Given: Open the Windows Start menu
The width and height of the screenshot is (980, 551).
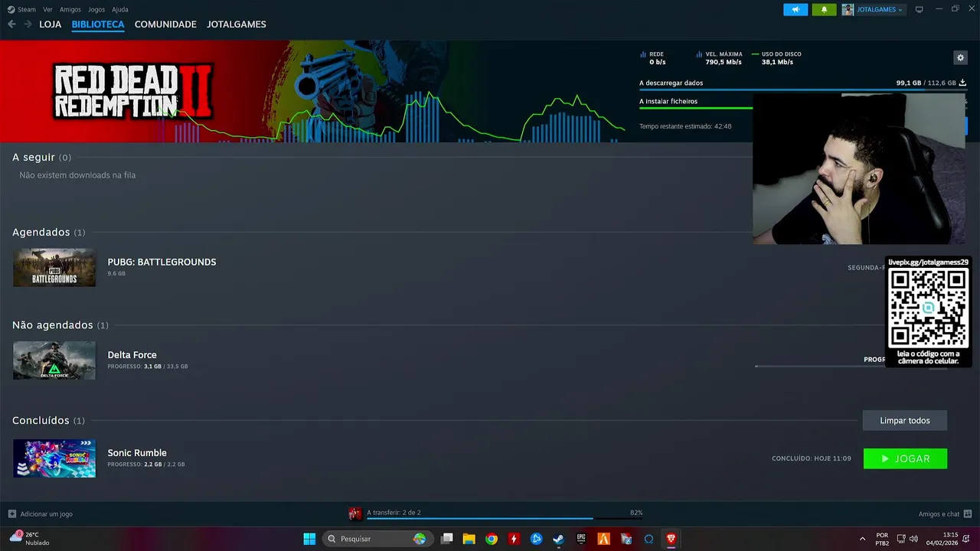Looking at the screenshot, I should click(x=309, y=539).
